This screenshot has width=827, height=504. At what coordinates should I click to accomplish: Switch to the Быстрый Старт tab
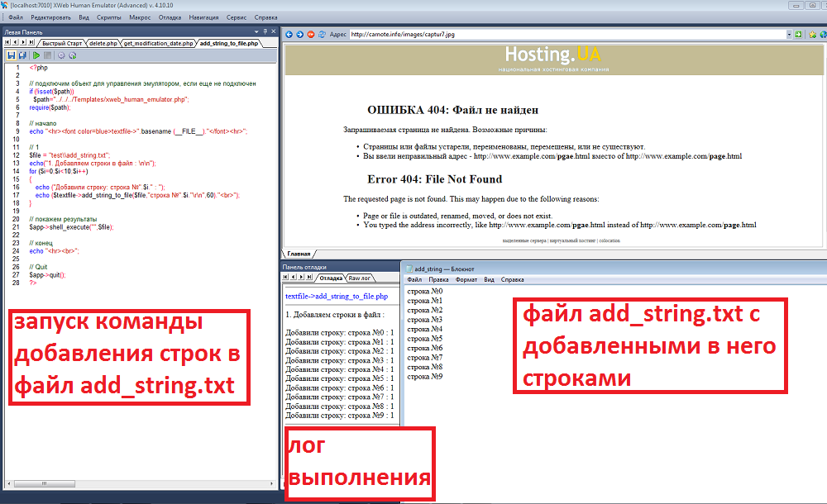coord(62,43)
